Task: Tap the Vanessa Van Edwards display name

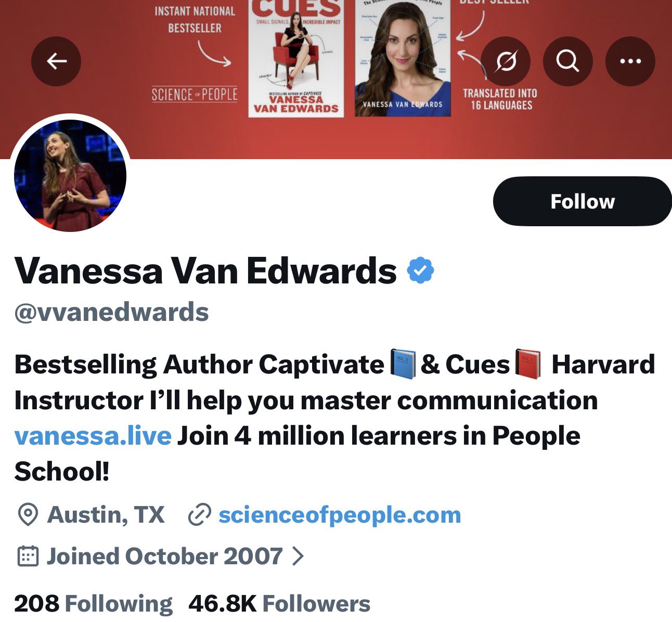Action: point(205,270)
